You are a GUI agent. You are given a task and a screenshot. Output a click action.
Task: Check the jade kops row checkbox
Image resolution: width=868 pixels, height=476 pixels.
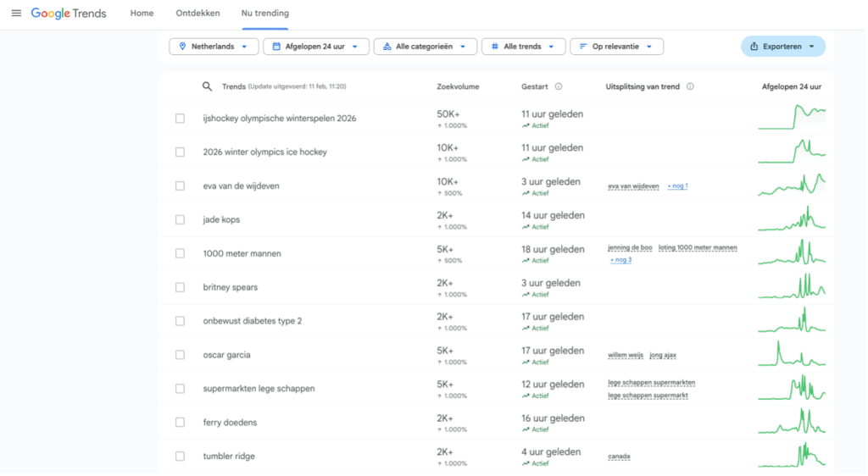point(180,219)
